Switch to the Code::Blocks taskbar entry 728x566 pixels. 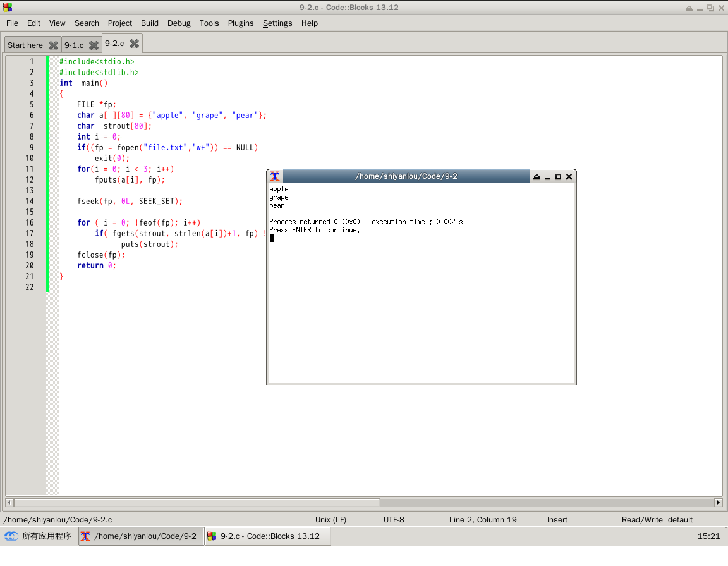tap(268, 536)
